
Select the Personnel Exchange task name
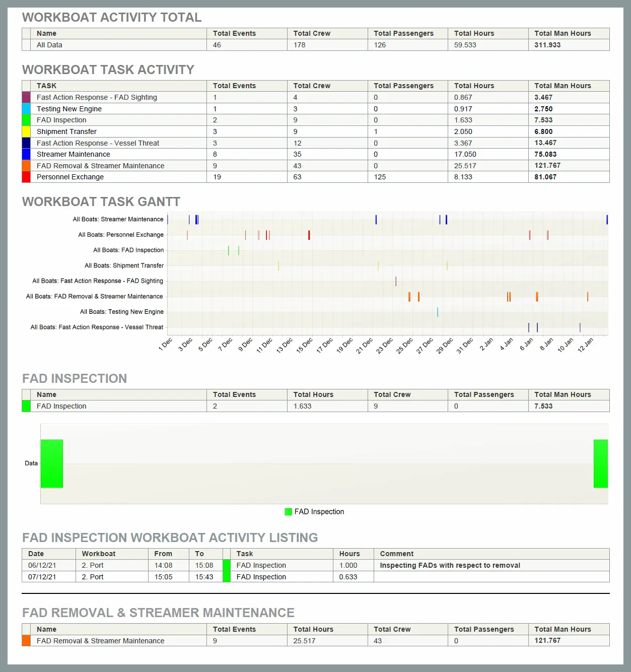[x=70, y=177]
